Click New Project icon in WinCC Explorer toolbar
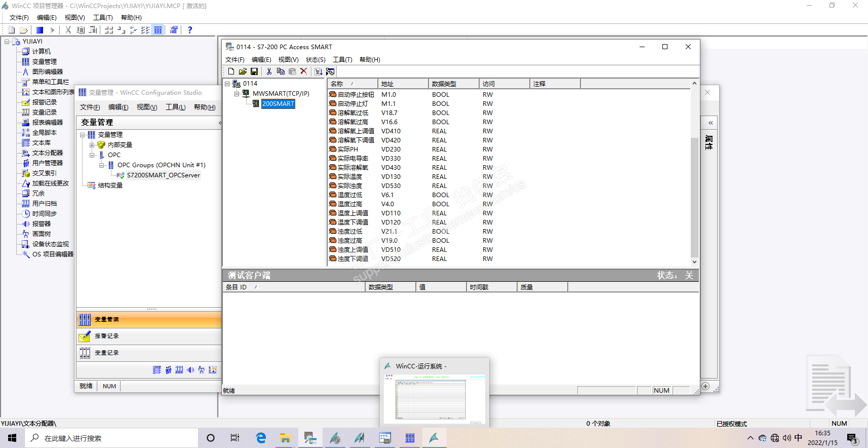Image resolution: width=868 pixels, height=448 pixels. tap(12, 30)
